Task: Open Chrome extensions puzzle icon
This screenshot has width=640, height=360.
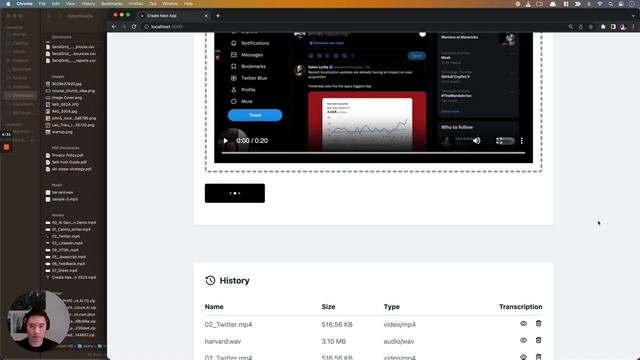Action: click(x=603, y=27)
